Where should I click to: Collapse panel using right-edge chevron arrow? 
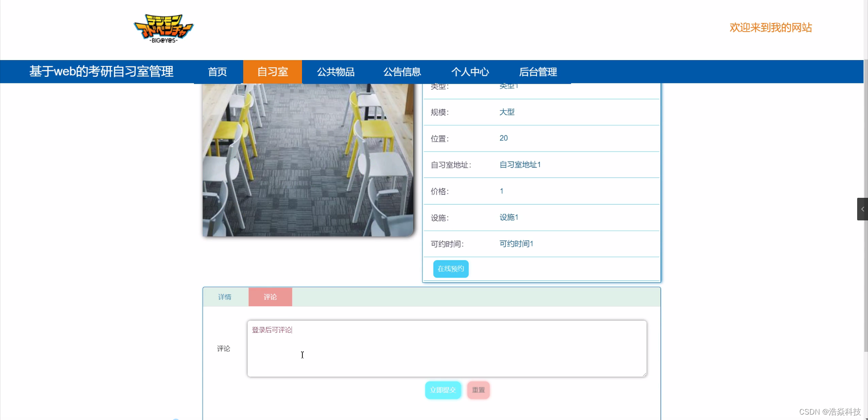point(863,209)
